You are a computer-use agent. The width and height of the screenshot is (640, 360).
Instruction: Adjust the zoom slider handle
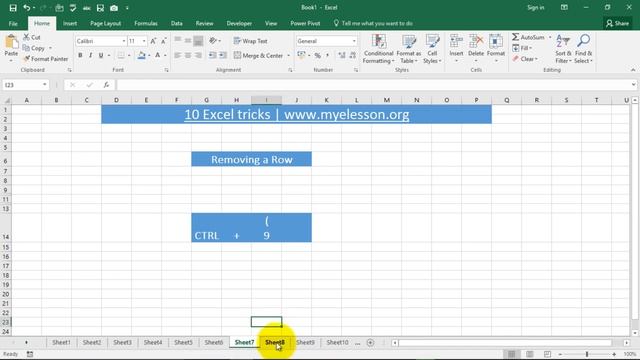click(587, 354)
